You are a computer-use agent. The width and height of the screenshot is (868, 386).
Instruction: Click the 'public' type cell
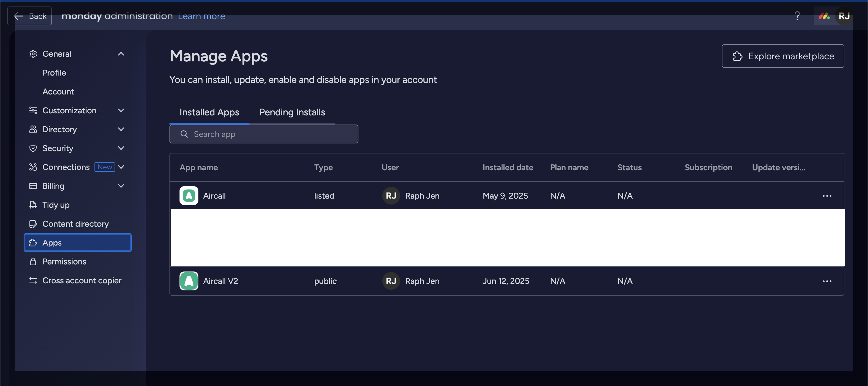[325, 281]
